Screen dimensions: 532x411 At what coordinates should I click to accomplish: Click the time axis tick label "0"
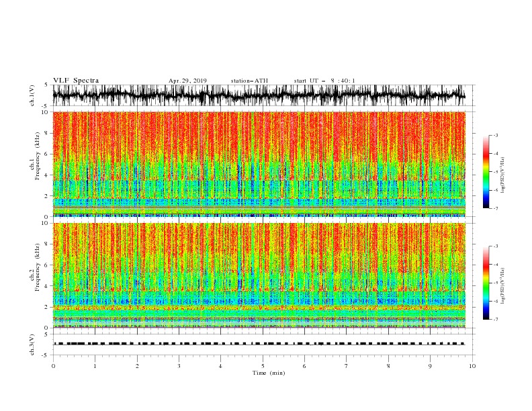point(53,366)
